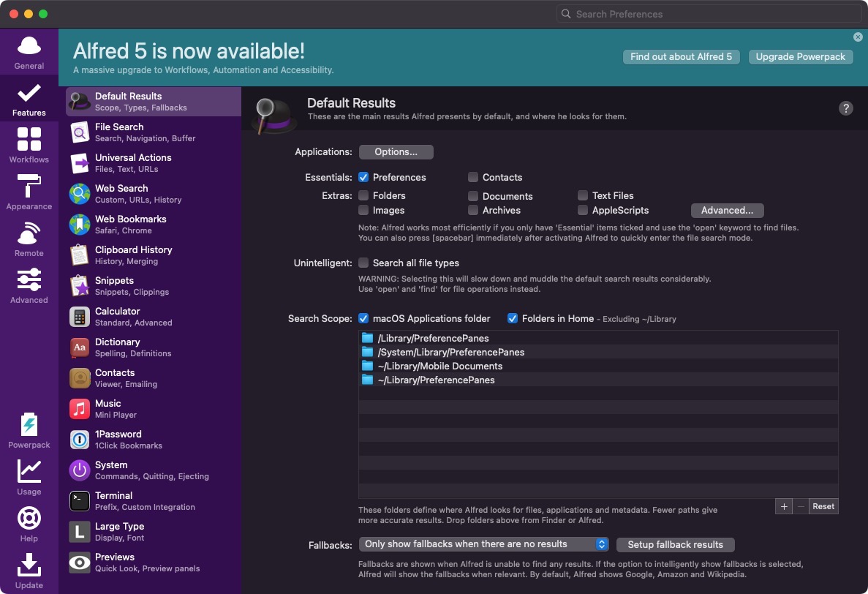Viewport: 868px width, 594px height.
Task: Click Find out about Alfred 5
Action: (681, 57)
